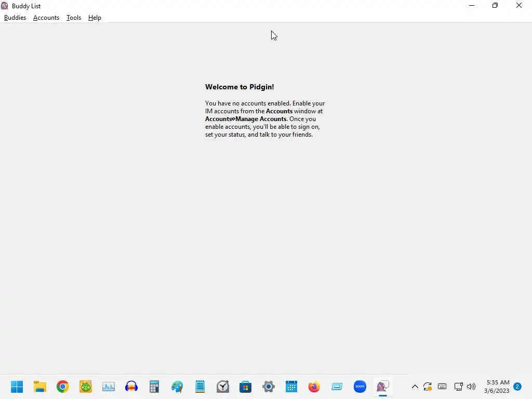The height and width of the screenshot is (399, 532).
Task: Click the 'Welcome to Pidgin!' heading
Action: [240, 87]
